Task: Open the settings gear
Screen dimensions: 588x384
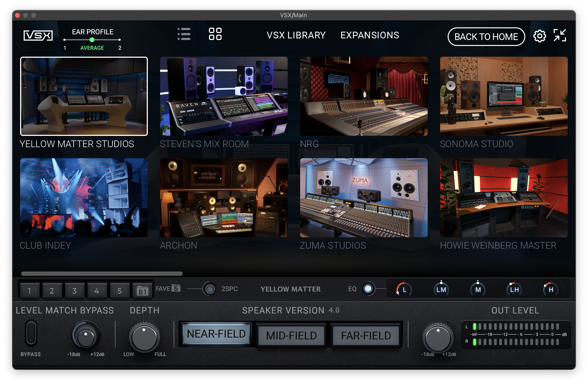Action: pos(539,36)
